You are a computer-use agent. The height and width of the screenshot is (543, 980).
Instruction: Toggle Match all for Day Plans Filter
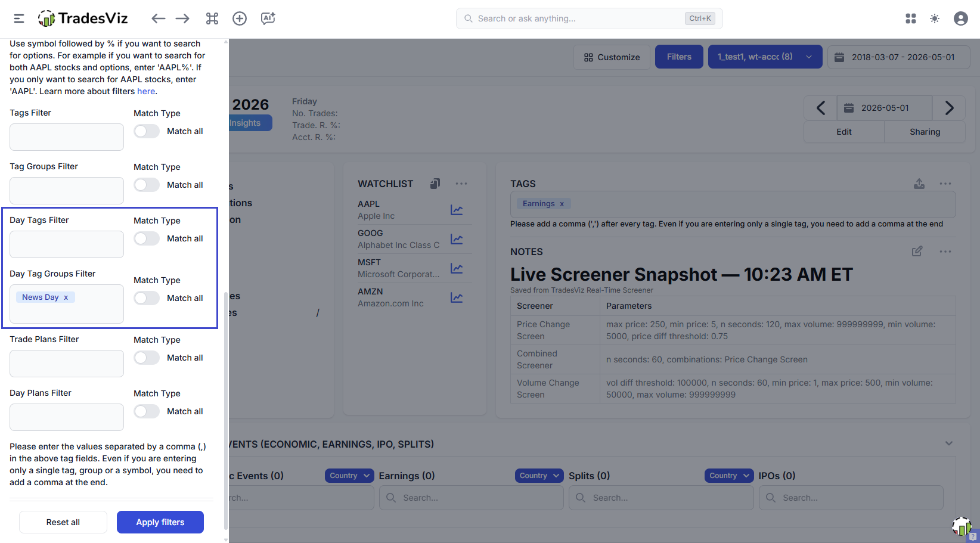pos(147,411)
